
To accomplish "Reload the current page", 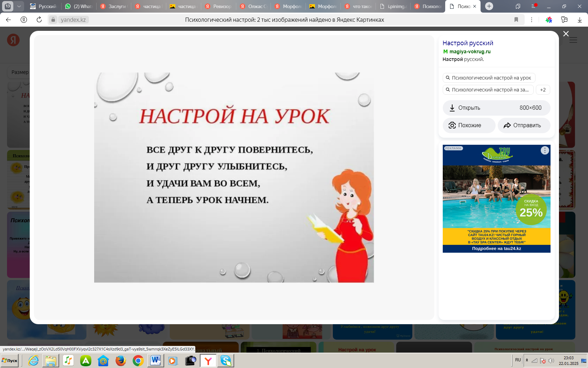I will [39, 20].
